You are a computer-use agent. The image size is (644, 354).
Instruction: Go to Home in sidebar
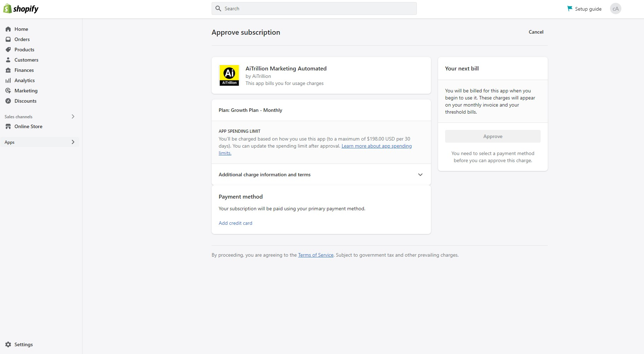[21, 29]
